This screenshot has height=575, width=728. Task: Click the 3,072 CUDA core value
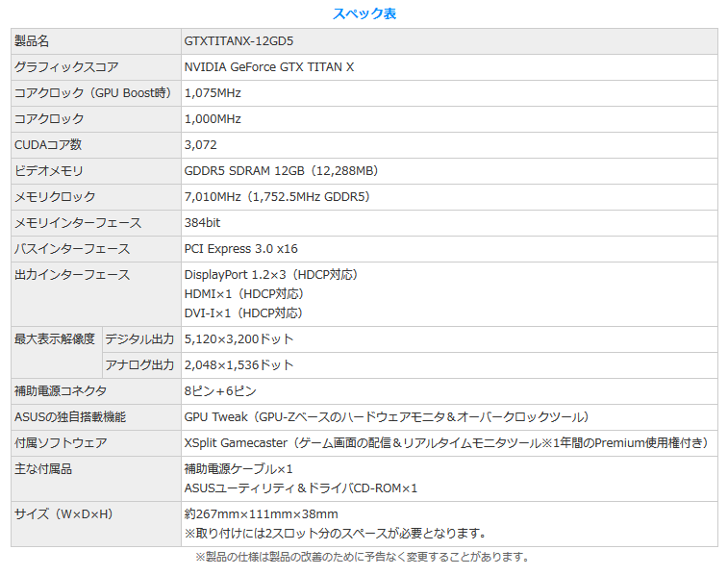(200, 145)
